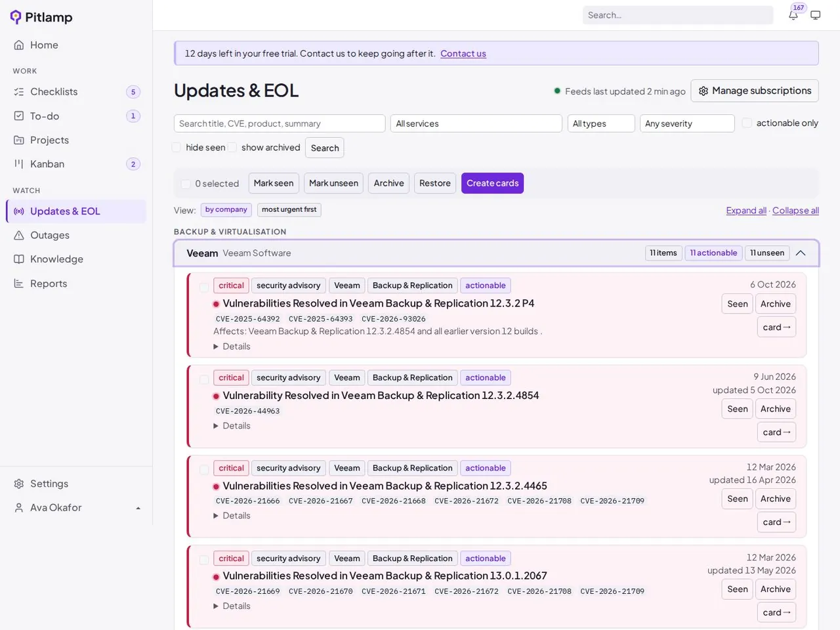
Task: Click the Projects folder icon
Action: pos(19,140)
